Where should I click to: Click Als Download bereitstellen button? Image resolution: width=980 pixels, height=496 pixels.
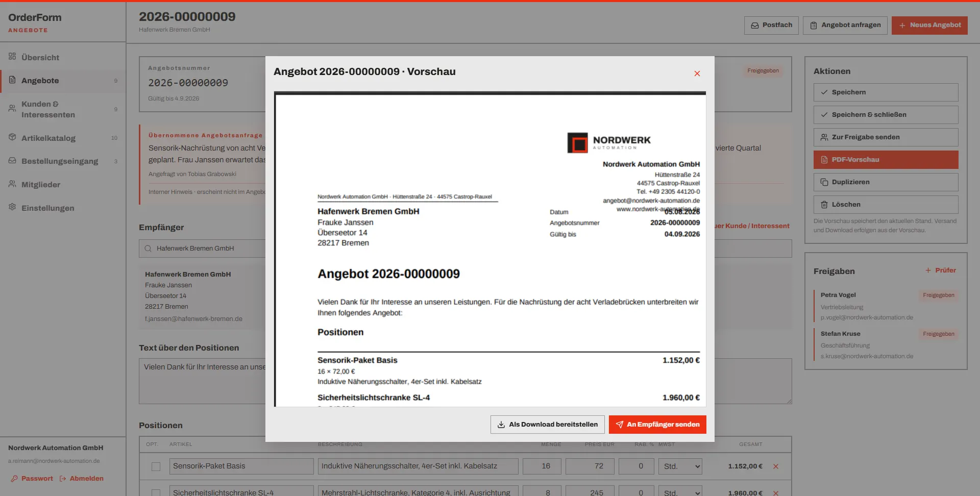tap(547, 425)
